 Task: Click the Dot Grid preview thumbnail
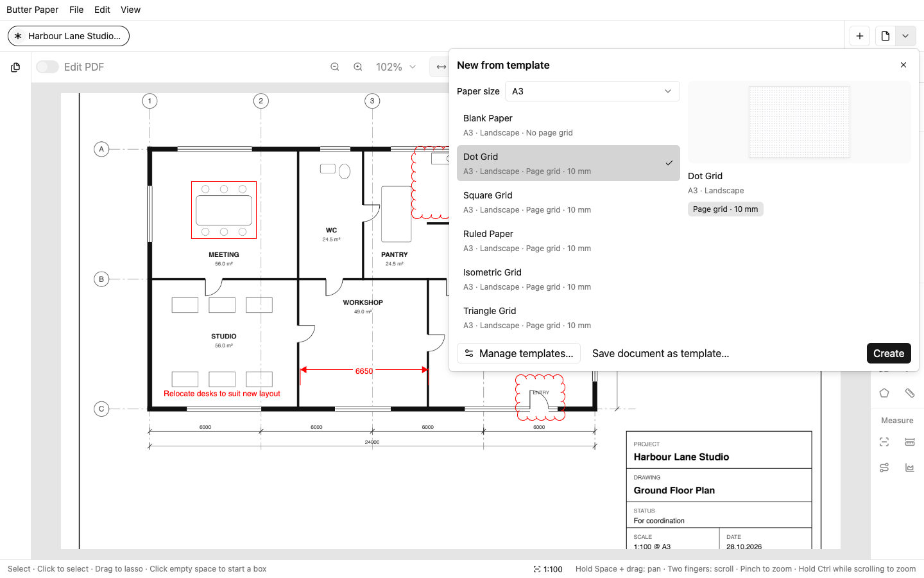click(800, 122)
